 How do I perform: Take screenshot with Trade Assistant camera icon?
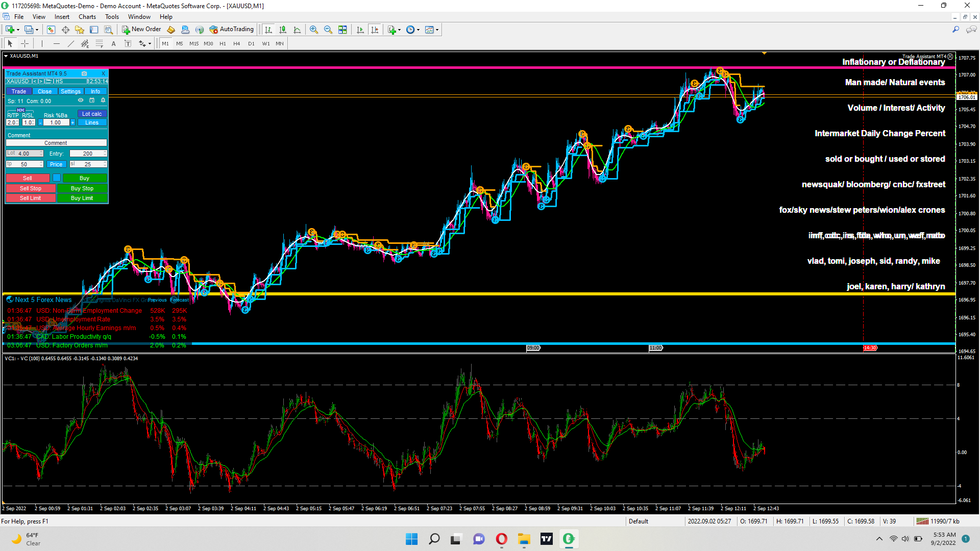click(84, 73)
